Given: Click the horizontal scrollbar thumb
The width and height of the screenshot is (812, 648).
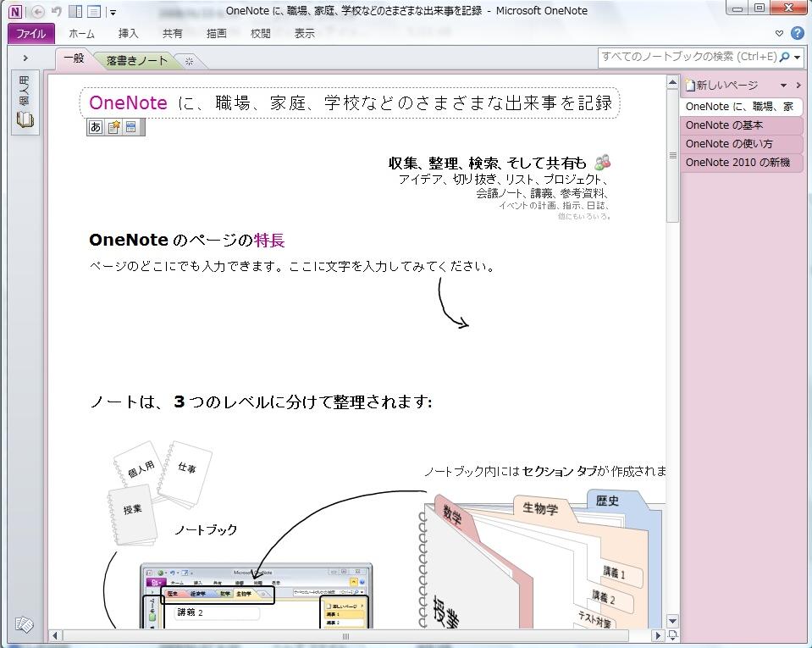Looking at the screenshot, I should coord(345,636).
